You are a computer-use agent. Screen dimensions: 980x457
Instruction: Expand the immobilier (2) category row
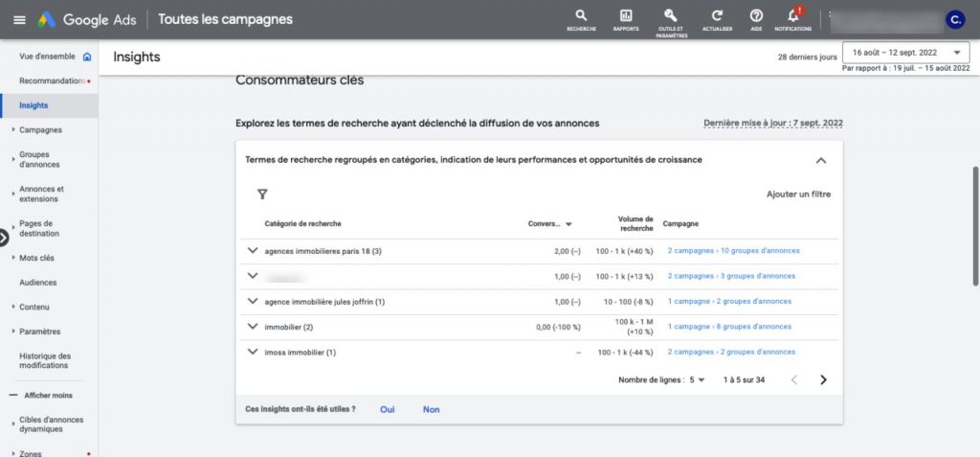point(253,326)
